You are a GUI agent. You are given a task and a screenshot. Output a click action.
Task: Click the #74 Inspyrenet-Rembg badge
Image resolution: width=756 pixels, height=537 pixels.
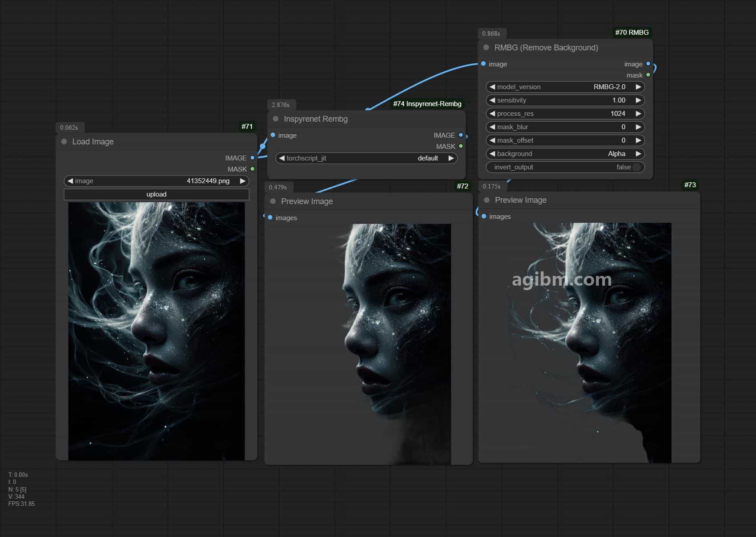point(427,104)
